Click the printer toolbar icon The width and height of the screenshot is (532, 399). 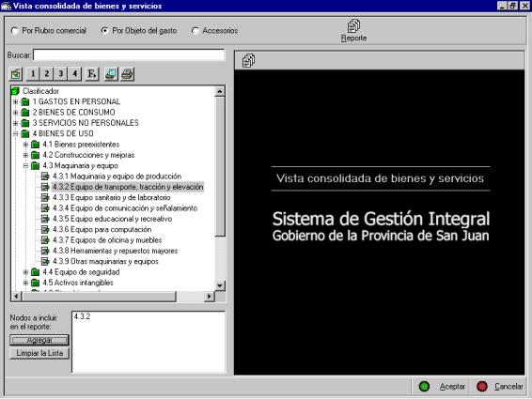[127, 73]
